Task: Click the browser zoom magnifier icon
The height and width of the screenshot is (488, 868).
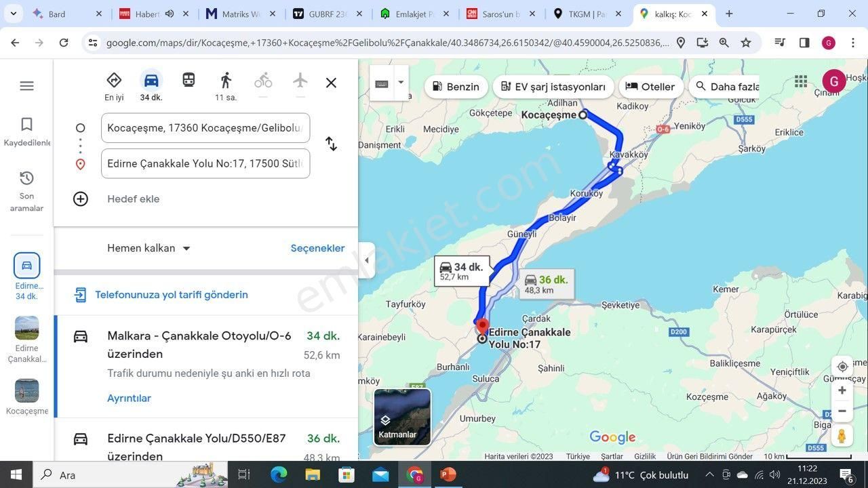Action: pyautogui.click(x=724, y=43)
